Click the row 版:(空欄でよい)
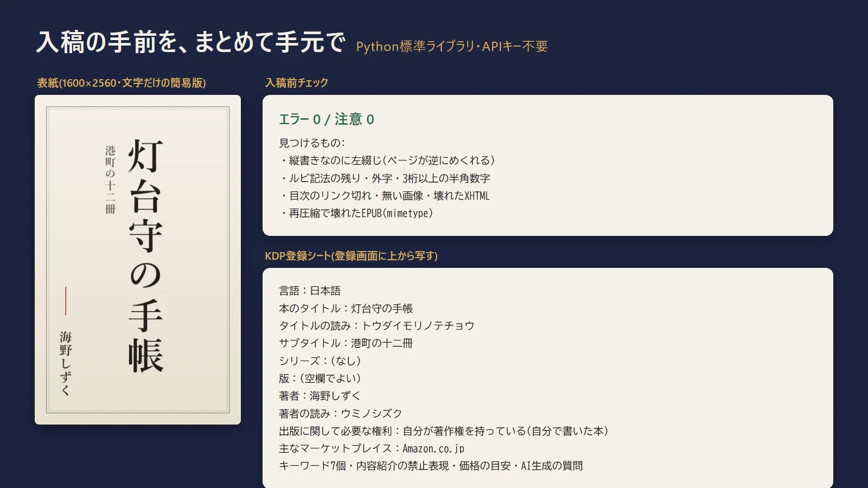The width and height of the screenshot is (868, 488). (320, 378)
